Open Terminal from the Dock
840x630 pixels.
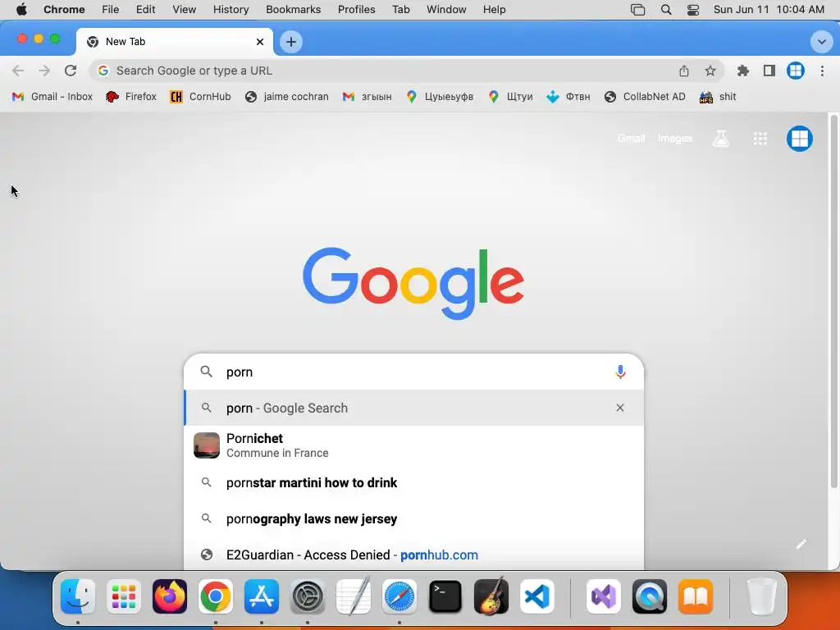point(445,596)
